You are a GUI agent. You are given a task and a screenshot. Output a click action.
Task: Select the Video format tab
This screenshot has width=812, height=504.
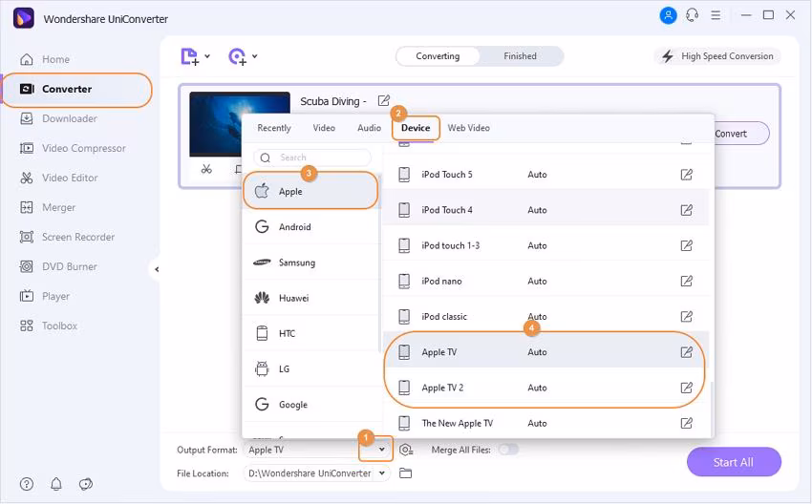(324, 128)
